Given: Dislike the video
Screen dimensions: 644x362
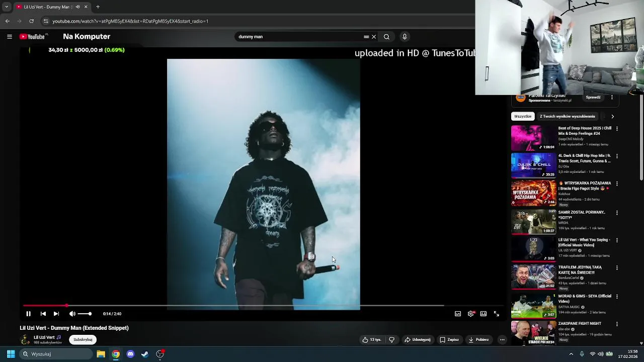Looking at the screenshot, I should point(391,340).
